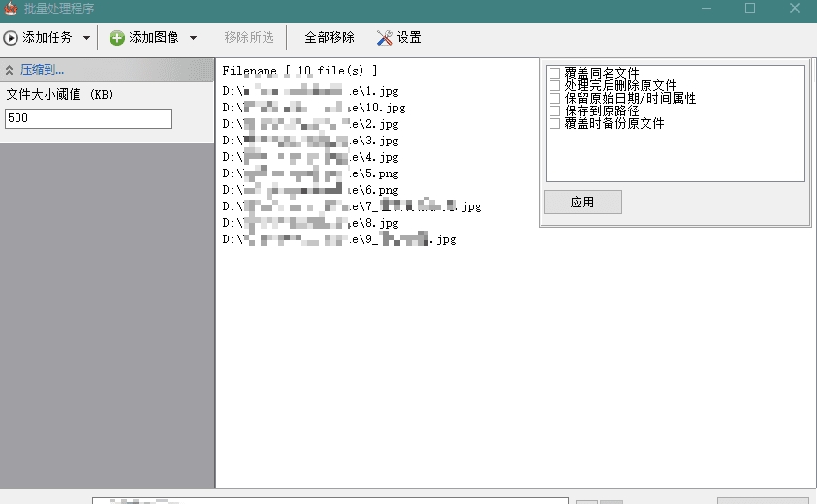Toggle 保留原始日期/时间属性 checkbox
This screenshot has height=504, width=817.
click(x=555, y=98)
